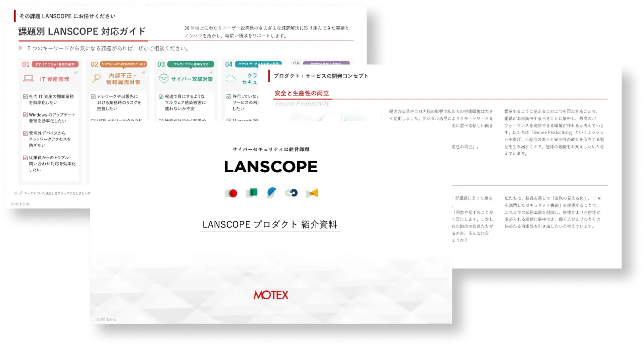The image size is (644, 346).
Task: Click the 安全と生産性の両立 heading
Action: point(302,93)
